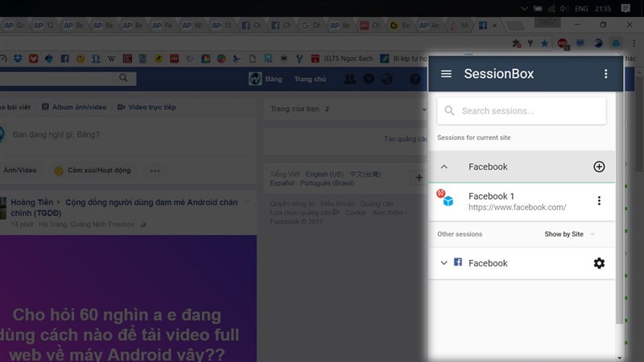
Task: Open the Y bookmark icon
Action: point(299,59)
